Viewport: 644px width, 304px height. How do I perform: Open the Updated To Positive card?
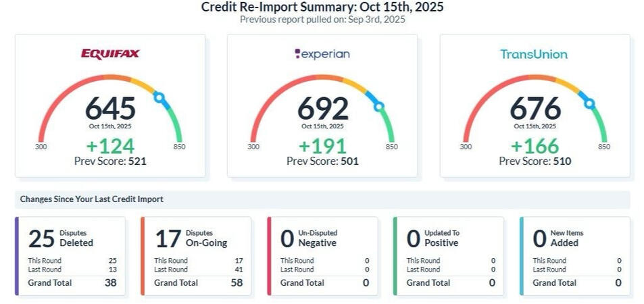(449, 255)
